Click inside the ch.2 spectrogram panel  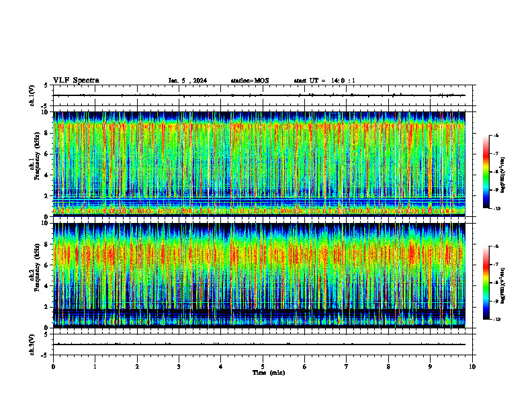pos(259,275)
